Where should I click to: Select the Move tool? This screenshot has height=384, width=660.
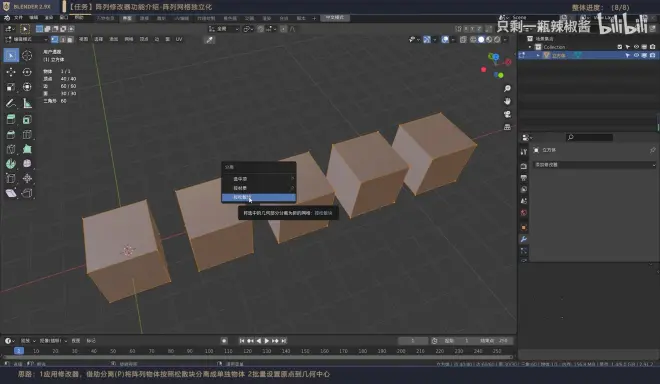click(x=11, y=72)
